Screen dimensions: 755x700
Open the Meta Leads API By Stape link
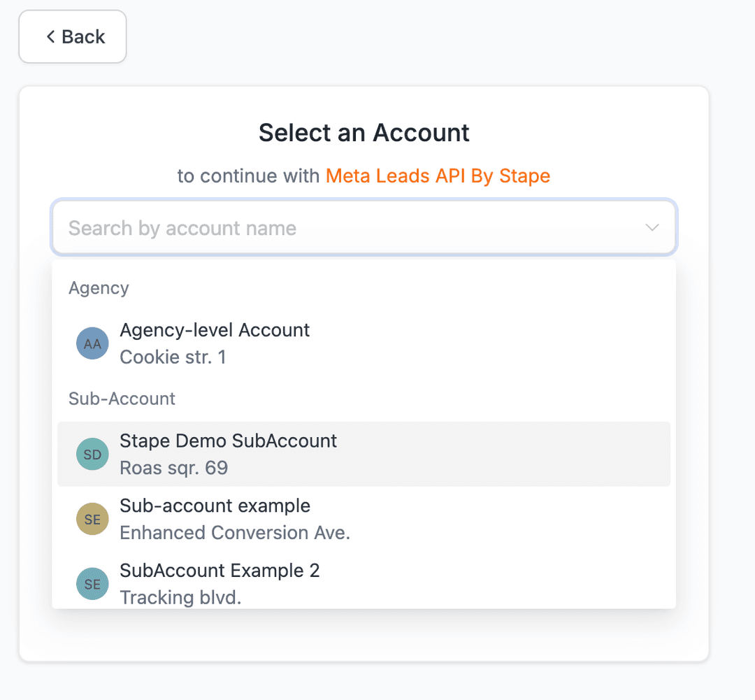pyautogui.click(x=438, y=176)
